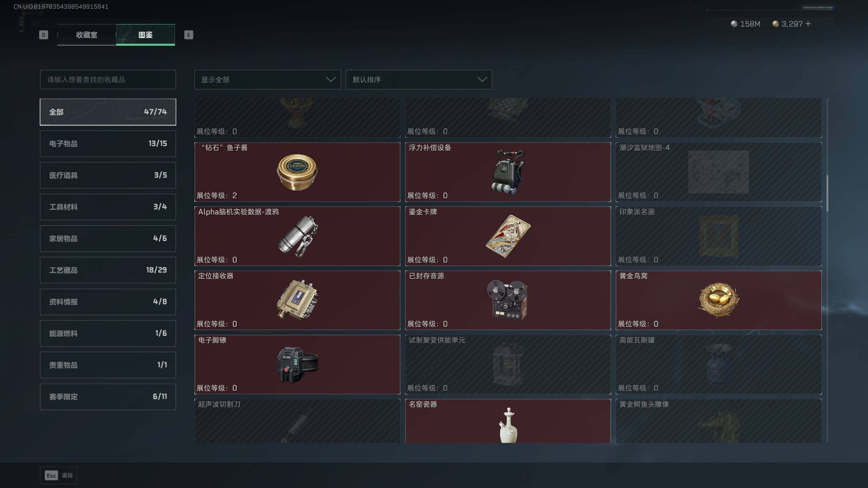Select the 赛季限定 category
868x488 pixels.
click(108, 396)
